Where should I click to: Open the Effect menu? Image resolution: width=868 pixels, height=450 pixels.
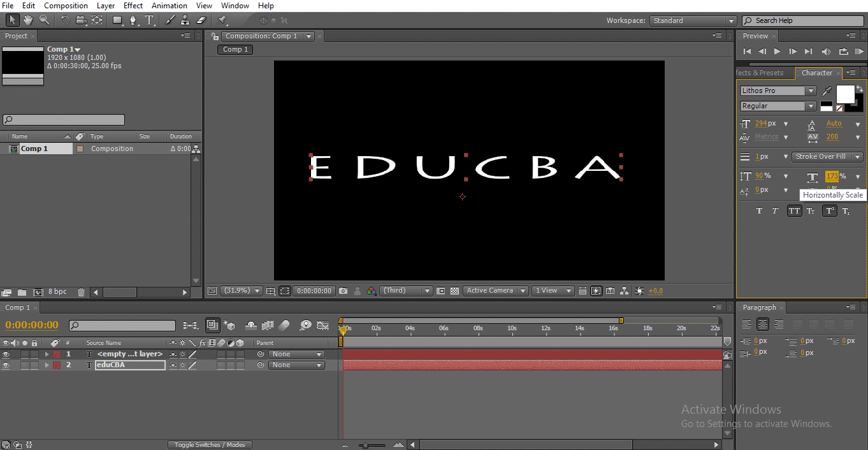[133, 6]
